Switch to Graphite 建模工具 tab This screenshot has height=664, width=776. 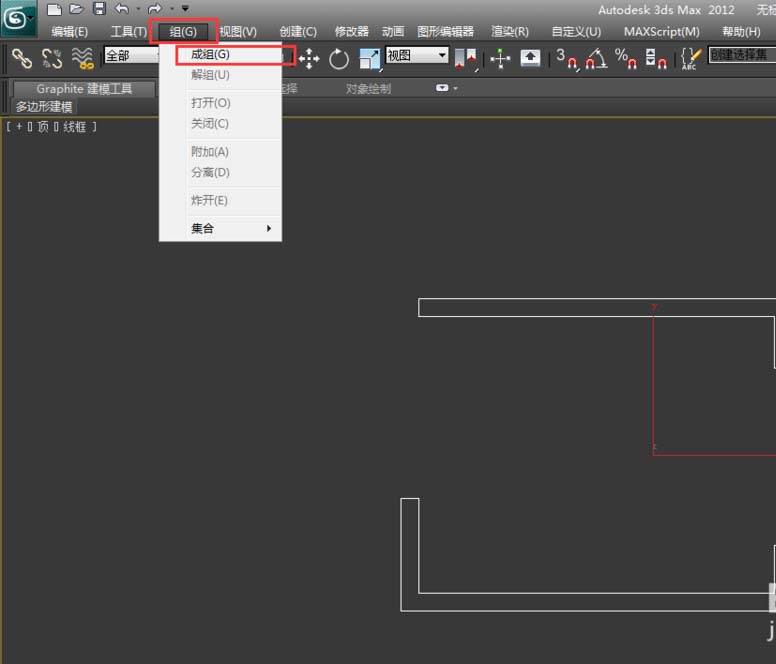click(x=84, y=89)
